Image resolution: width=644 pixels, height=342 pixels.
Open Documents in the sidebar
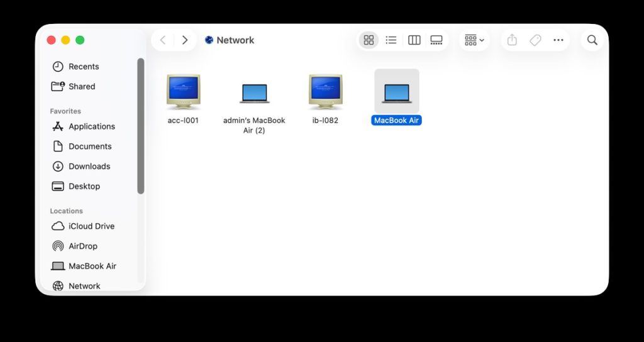(90, 146)
